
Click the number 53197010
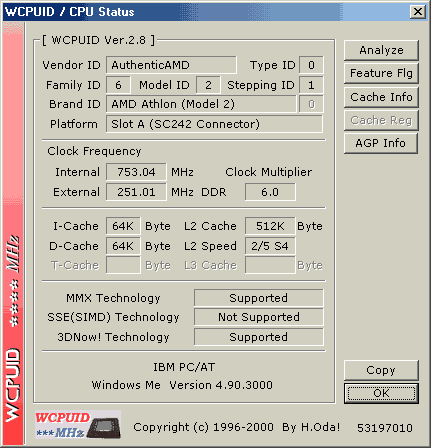[385, 428]
